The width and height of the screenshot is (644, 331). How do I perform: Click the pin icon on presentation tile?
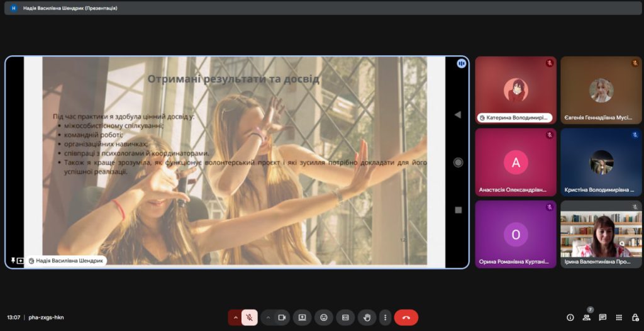click(x=13, y=261)
